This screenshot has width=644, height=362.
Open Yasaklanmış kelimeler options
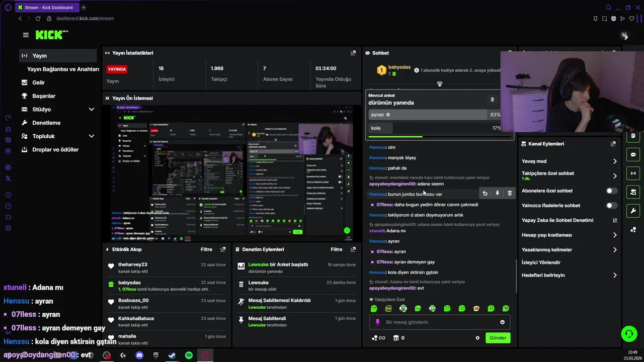[x=569, y=250]
